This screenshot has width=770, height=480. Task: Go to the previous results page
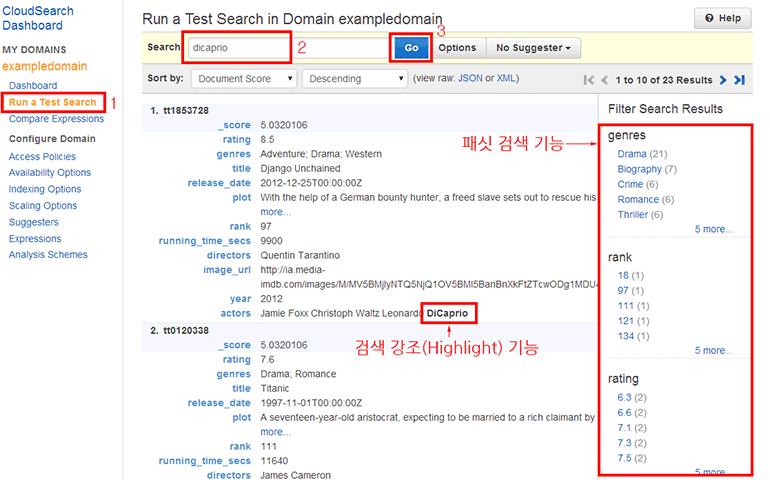tap(604, 79)
